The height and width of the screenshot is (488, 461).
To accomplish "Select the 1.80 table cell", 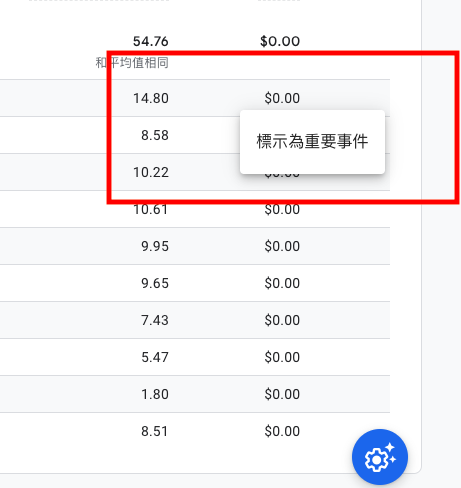I will point(155,394).
